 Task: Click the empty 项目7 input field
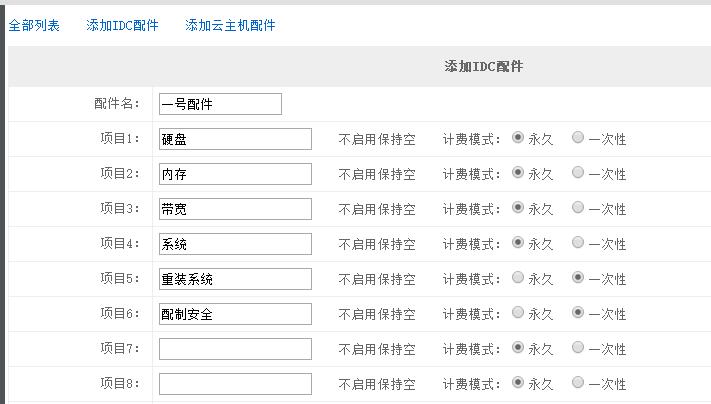[235, 349]
